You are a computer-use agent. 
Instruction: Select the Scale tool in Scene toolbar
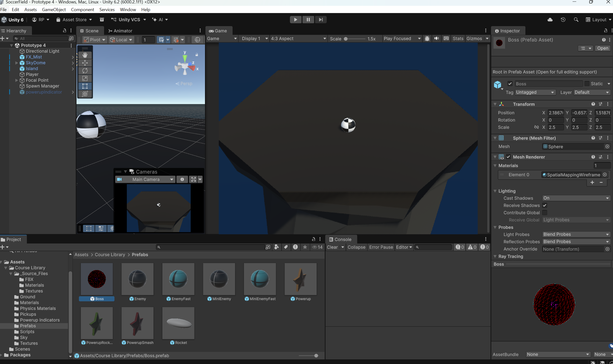pos(85,78)
